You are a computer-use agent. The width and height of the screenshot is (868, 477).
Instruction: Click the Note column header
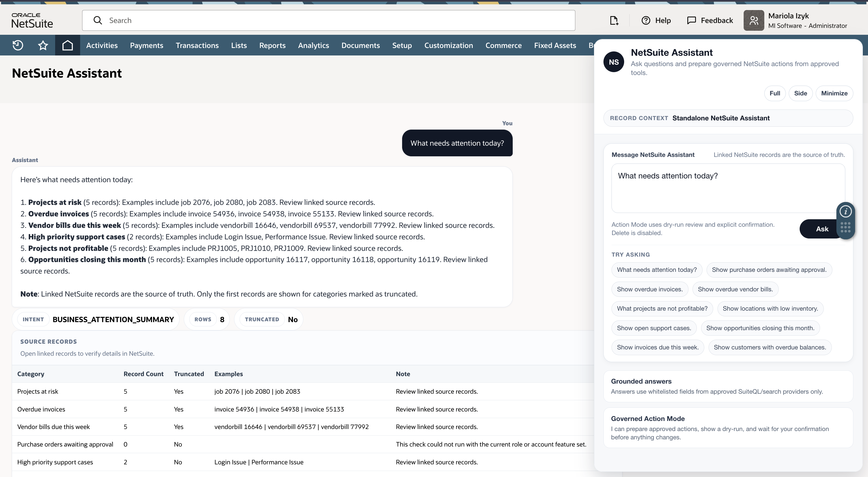point(403,374)
